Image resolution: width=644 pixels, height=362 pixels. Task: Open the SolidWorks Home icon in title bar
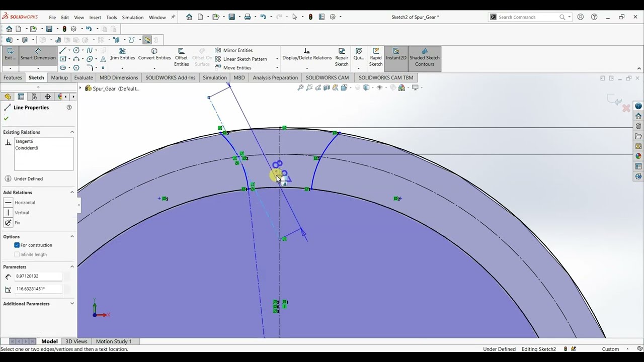pos(189,17)
